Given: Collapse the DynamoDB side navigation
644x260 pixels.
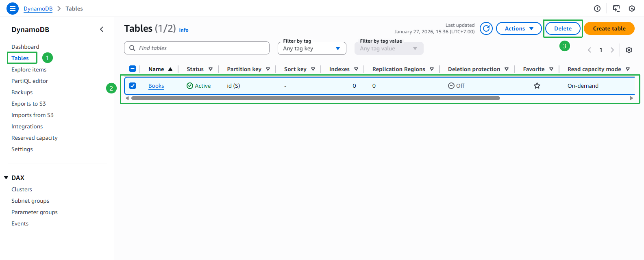Looking at the screenshot, I should 102,29.
